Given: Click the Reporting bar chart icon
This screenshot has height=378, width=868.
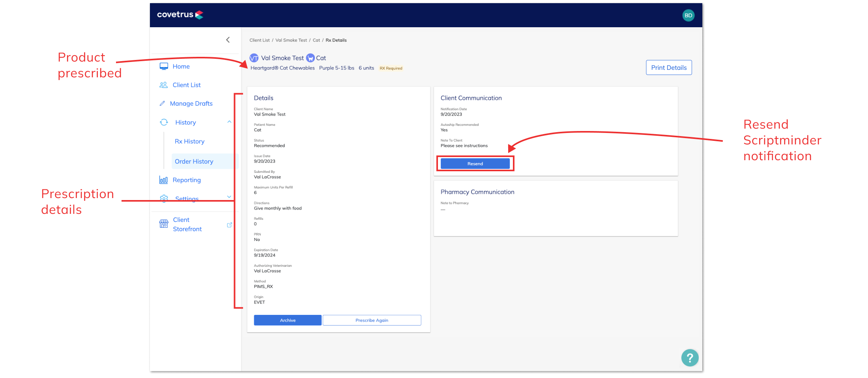Looking at the screenshot, I should [x=163, y=180].
